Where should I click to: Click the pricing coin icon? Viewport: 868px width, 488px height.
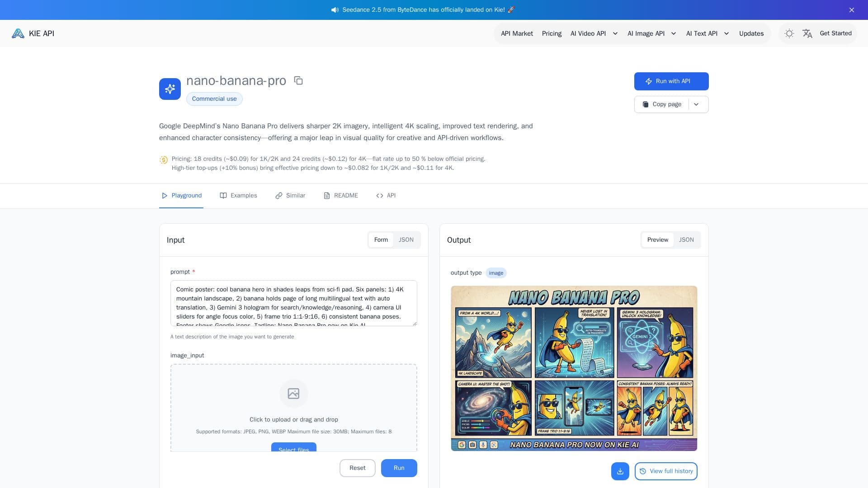point(164,160)
